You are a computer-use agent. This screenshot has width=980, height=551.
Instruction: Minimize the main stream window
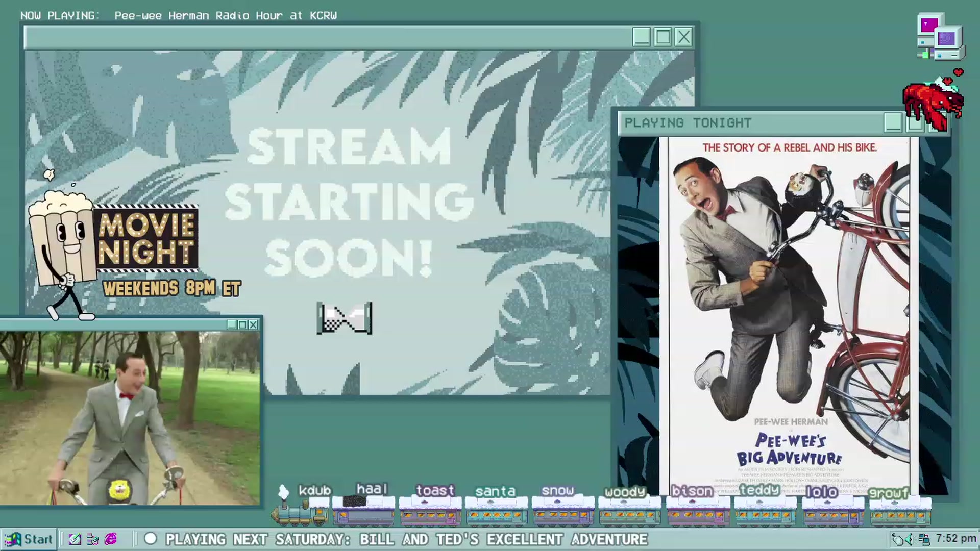(642, 37)
